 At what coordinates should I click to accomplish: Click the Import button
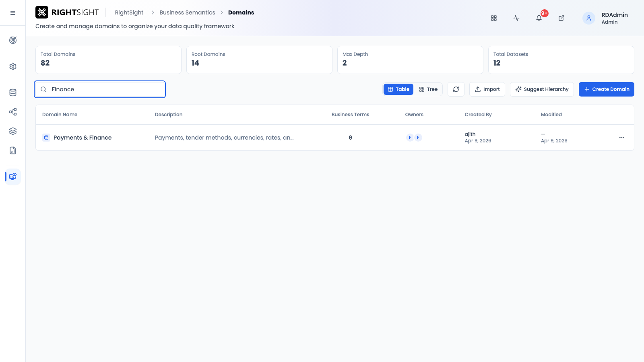487,89
